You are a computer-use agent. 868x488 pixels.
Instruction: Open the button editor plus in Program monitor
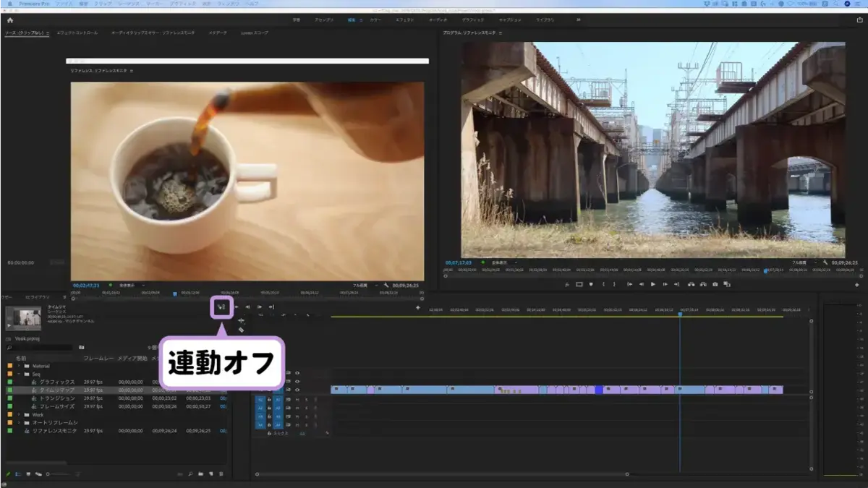856,285
